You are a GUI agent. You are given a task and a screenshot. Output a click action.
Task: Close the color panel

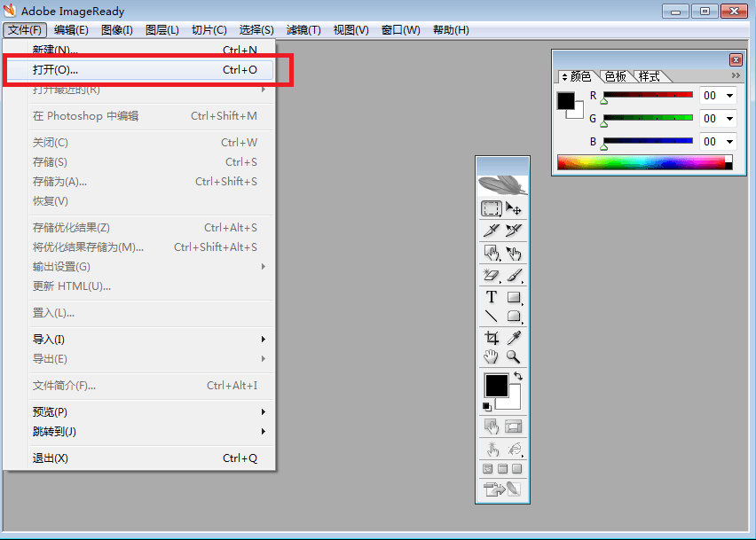tap(736, 59)
